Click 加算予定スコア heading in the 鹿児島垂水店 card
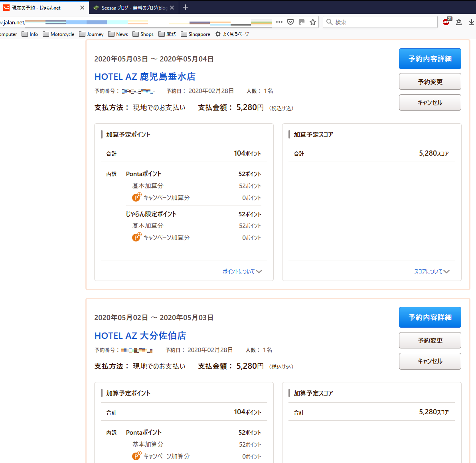This screenshot has width=476, height=463. click(313, 135)
